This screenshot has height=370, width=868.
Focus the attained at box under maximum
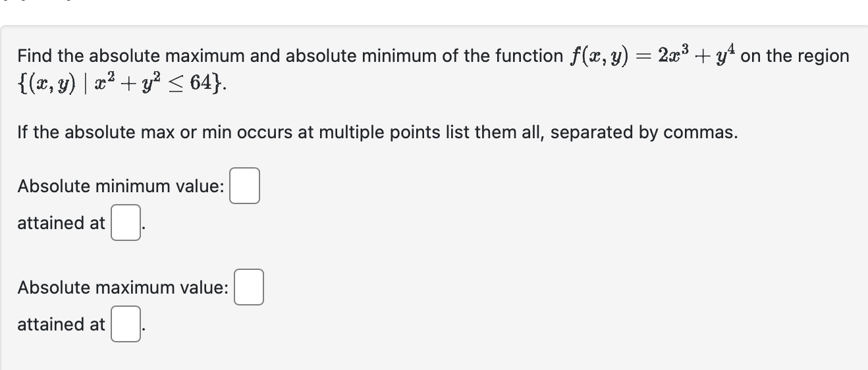coord(125,325)
